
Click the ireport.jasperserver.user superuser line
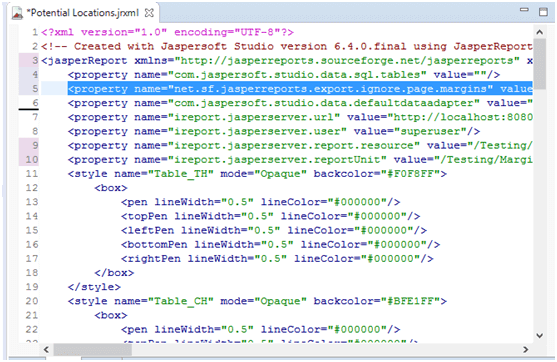coord(274,131)
